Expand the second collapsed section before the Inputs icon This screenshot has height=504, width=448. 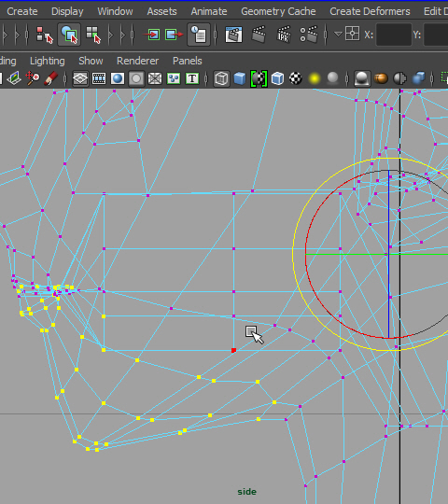123,35
